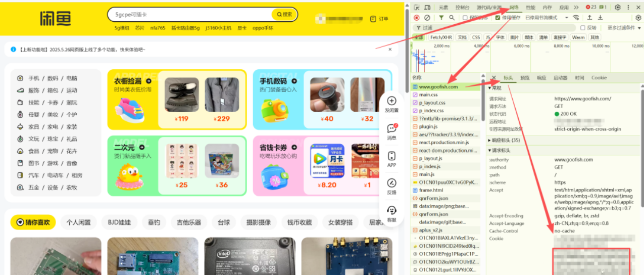Dismiss the new-feature notice banner
This screenshot has width=644, height=275.
pyautogui.click(x=390, y=50)
